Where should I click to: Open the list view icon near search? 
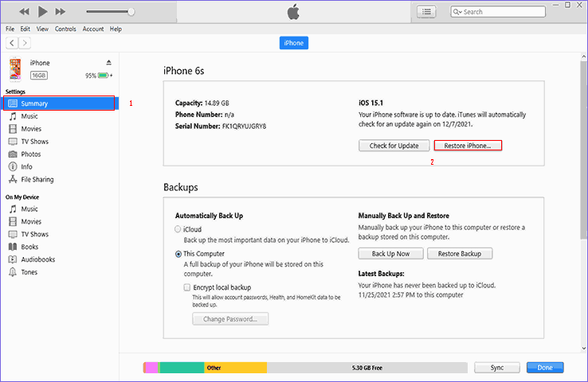point(426,12)
